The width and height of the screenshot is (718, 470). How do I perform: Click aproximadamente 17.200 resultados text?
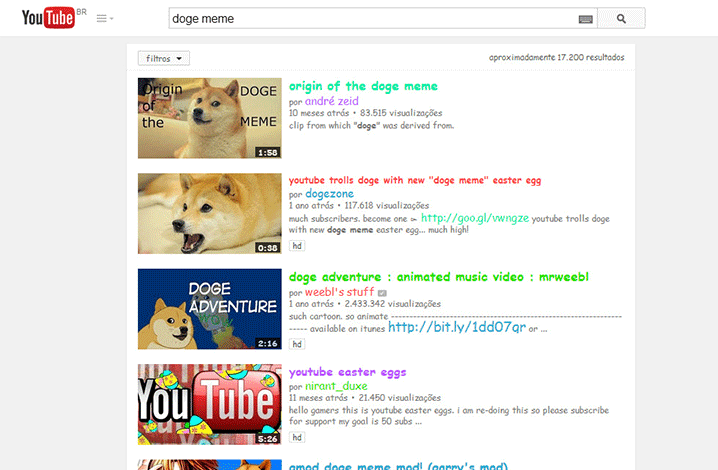tap(556, 57)
